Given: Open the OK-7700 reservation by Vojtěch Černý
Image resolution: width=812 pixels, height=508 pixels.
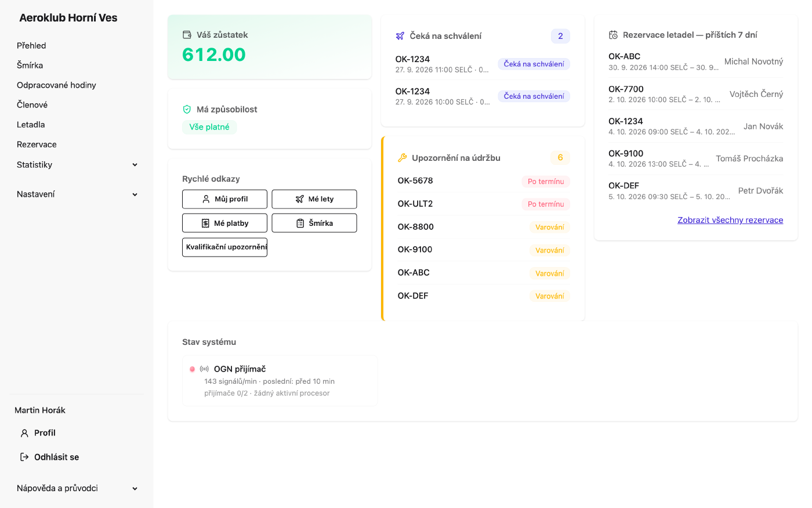Looking at the screenshot, I should point(695,94).
